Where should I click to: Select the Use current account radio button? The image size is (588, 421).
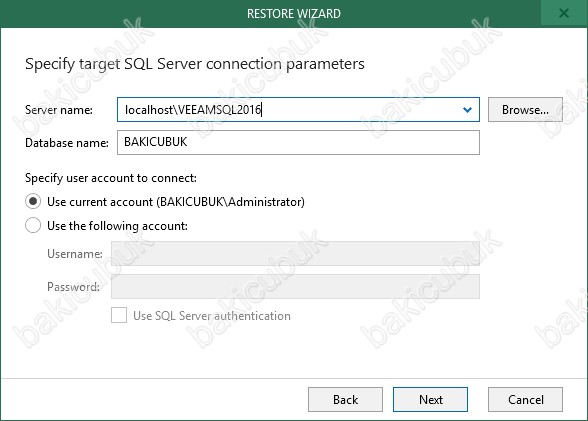click(33, 202)
